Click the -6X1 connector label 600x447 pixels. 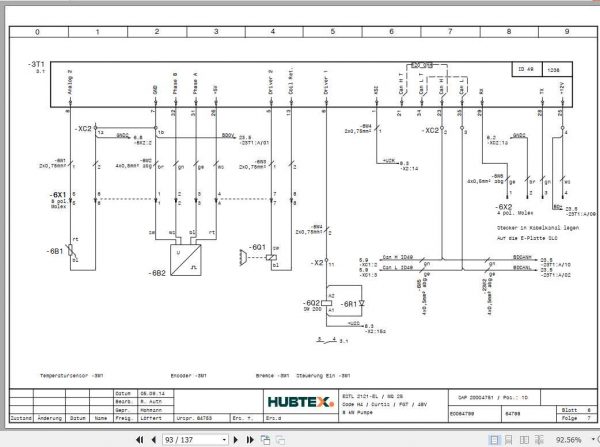[x=58, y=195]
